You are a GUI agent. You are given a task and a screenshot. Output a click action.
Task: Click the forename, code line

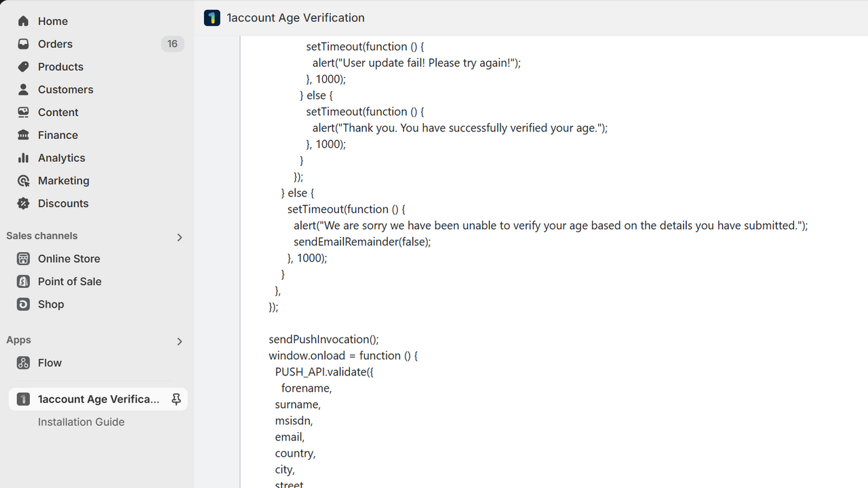[x=307, y=388]
